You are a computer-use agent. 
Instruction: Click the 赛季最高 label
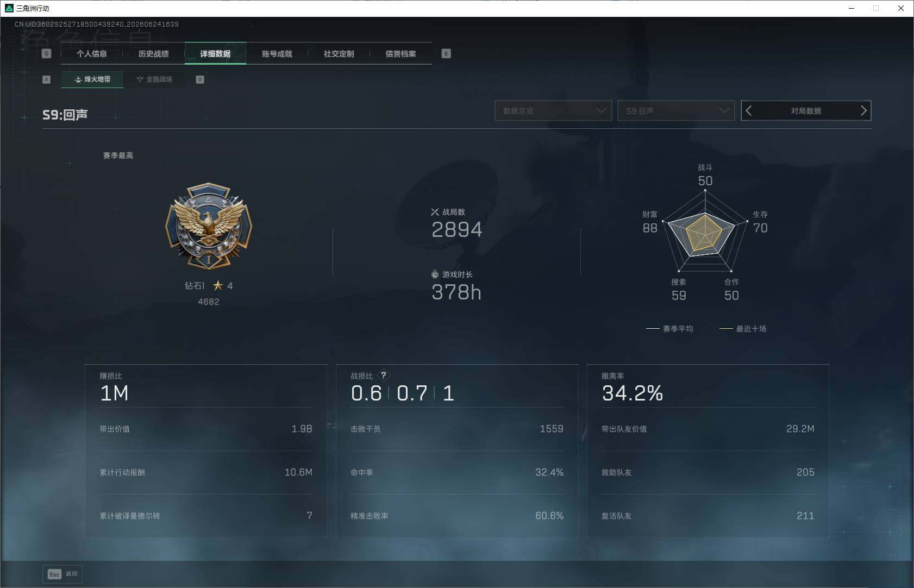[x=118, y=155]
